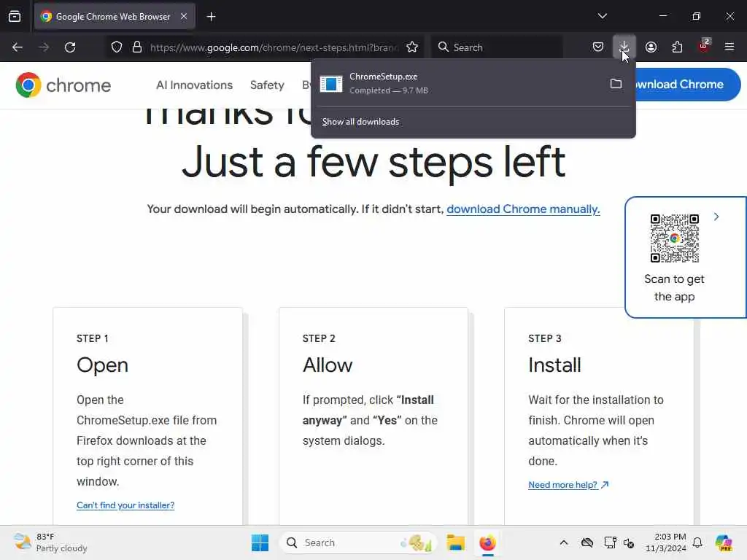
Task: Open a new tab with plus button
Action: point(211,17)
